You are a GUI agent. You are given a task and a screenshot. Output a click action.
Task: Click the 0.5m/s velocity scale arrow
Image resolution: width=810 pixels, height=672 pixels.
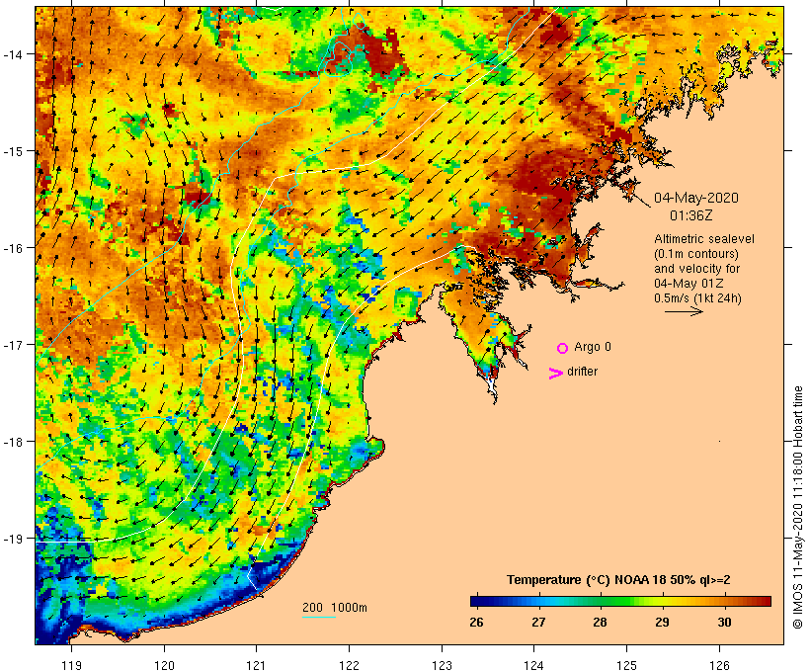pyautogui.click(x=684, y=311)
